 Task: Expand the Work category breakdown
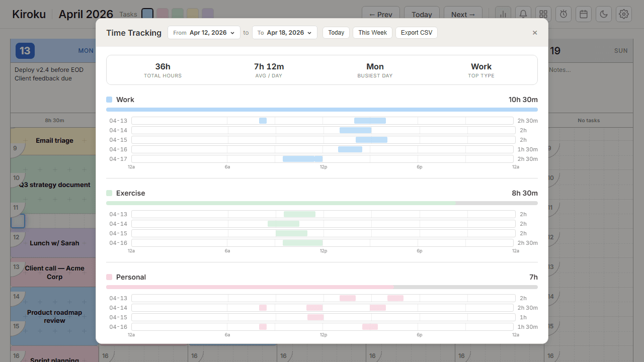coord(125,100)
